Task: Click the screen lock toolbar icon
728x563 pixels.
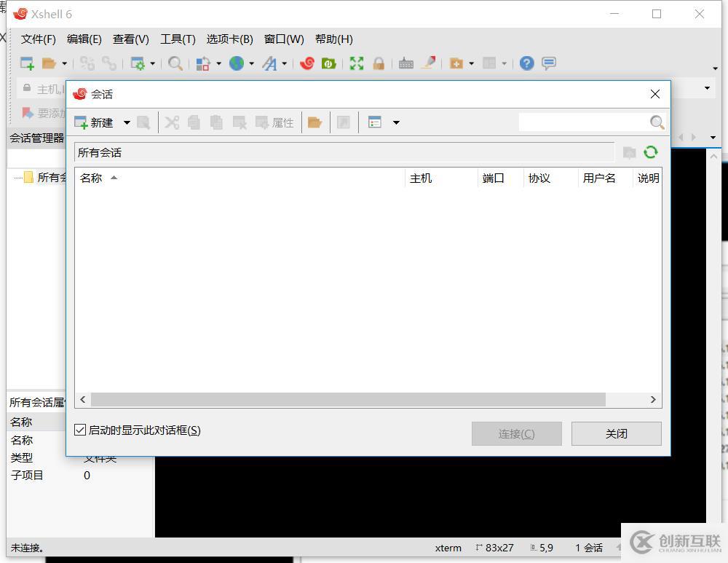Action: [379, 63]
